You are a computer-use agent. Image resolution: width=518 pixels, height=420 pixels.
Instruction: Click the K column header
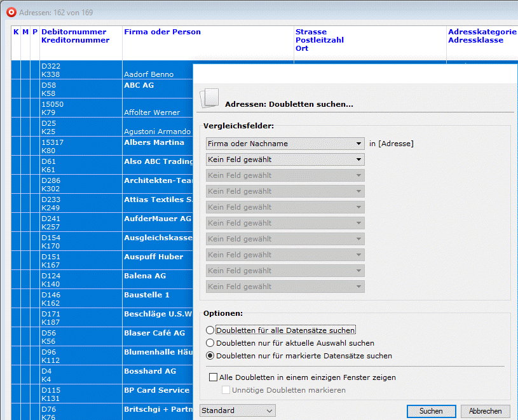pos(16,32)
